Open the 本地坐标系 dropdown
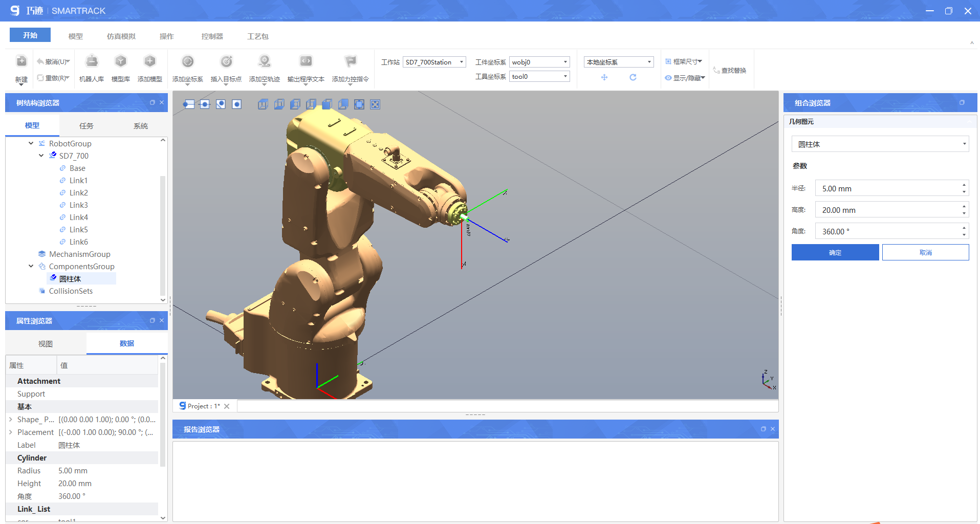 619,62
